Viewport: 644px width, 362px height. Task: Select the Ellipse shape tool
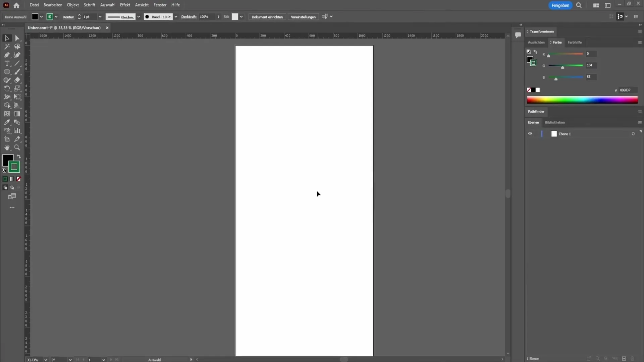(x=7, y=72)
